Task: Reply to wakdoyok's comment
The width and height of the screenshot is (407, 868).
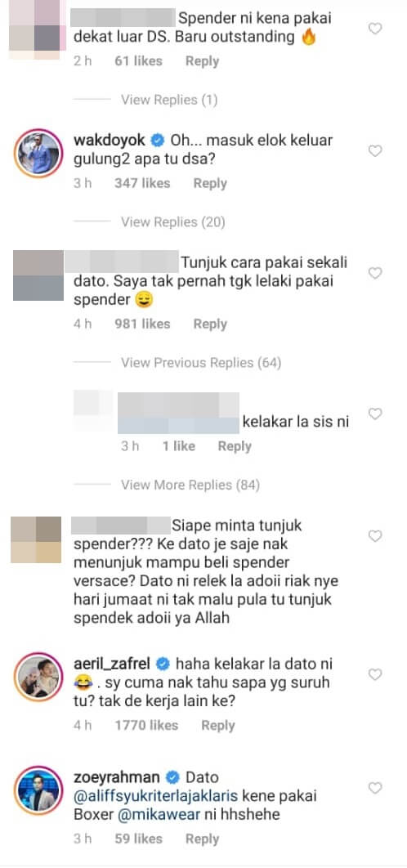Action: click(210, 183)
